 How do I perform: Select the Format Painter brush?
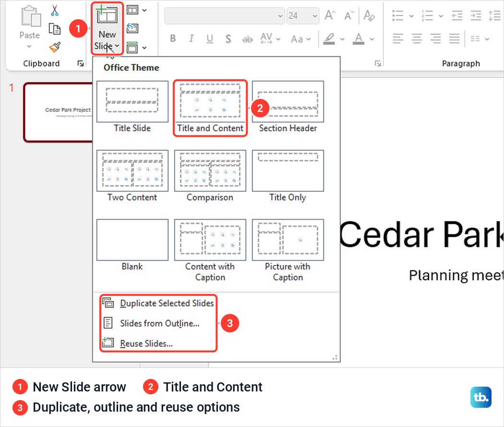pyautogui.click(x=55, y=47)
